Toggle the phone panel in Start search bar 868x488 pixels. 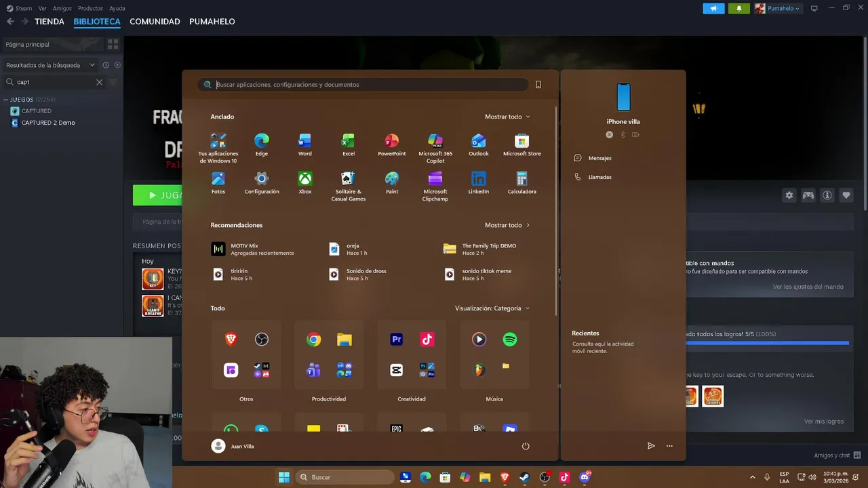(x=538, y=85)
